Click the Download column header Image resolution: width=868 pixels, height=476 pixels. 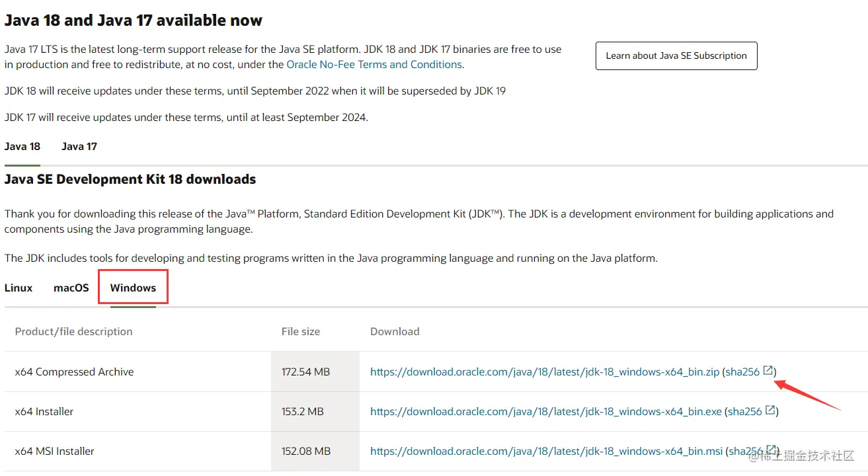395,332
